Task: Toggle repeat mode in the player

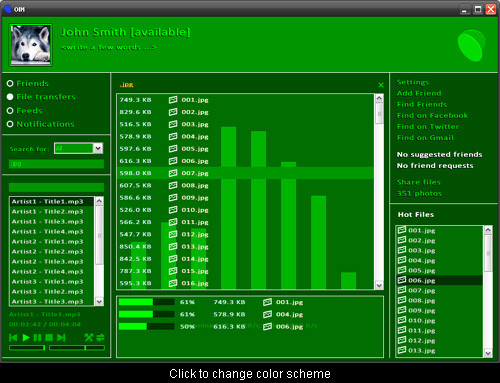Action: [x=100, y=338]
